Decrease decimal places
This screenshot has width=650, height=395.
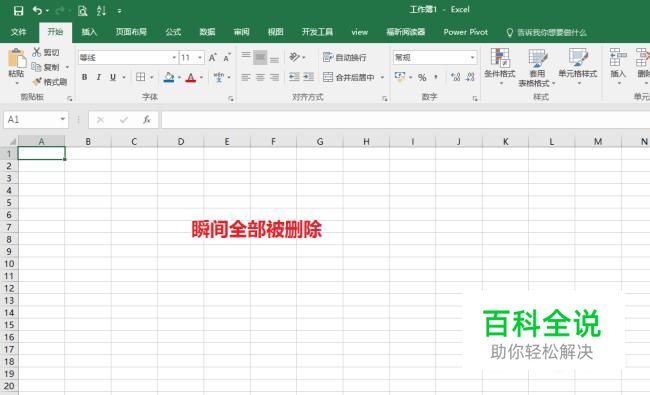tap(470, 77)
